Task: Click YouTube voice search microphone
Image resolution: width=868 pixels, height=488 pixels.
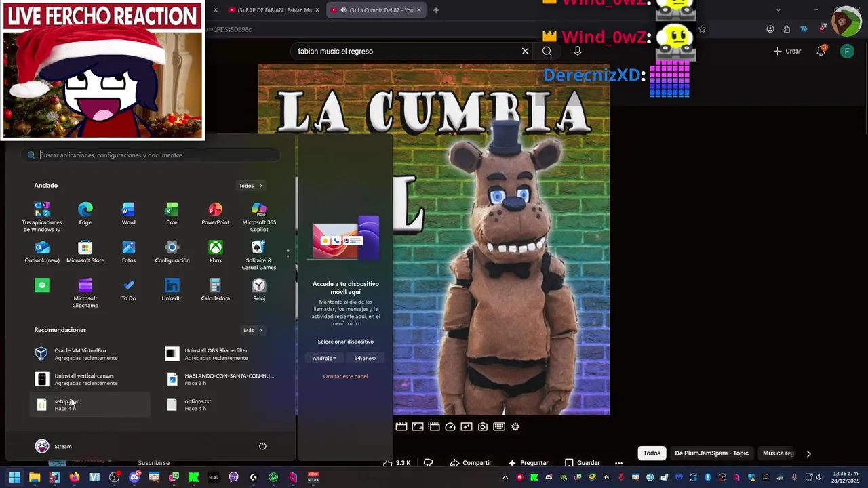Action: click(x=578, y=51)
